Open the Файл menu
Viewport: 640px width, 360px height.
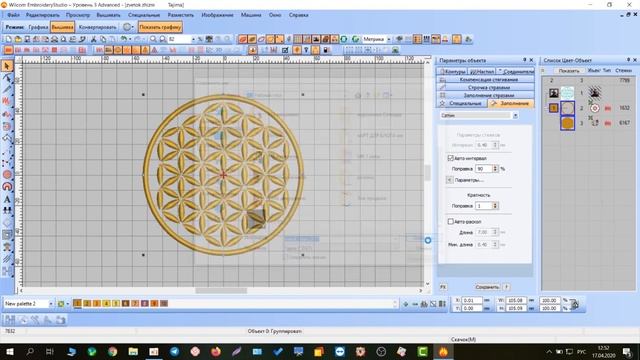(x=13, y=15)
